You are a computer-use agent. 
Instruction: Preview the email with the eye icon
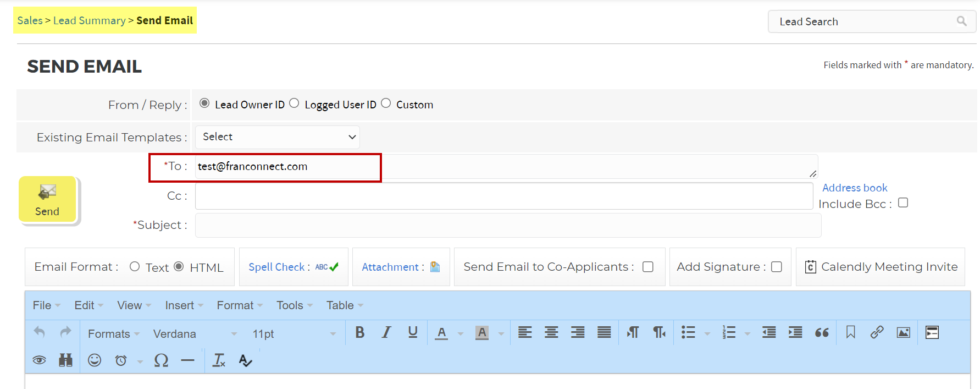pyautogui.click(x=39, y=360)
